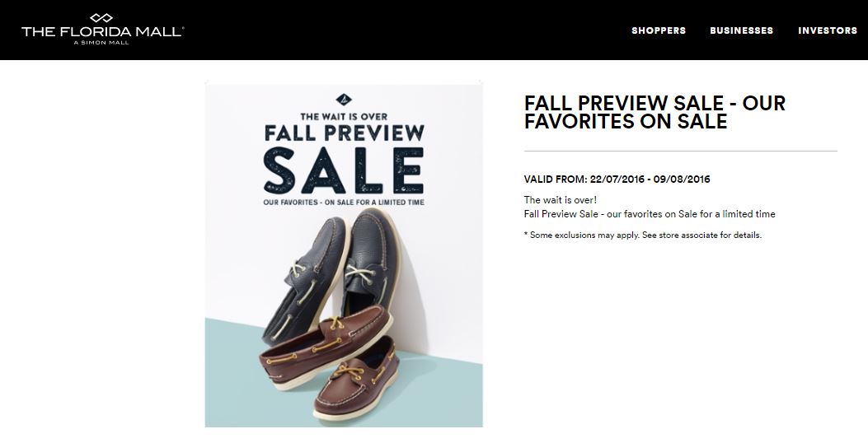Click the 'Fall Preview Sale' page heading
868x443 pixels.
click(655, 113)
